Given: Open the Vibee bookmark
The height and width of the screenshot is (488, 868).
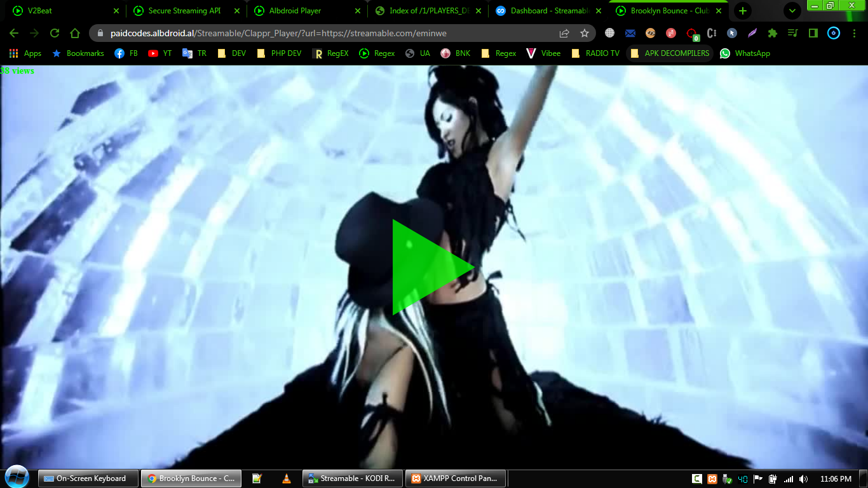Looking at the screenshot, I should [x=544, y=53].
